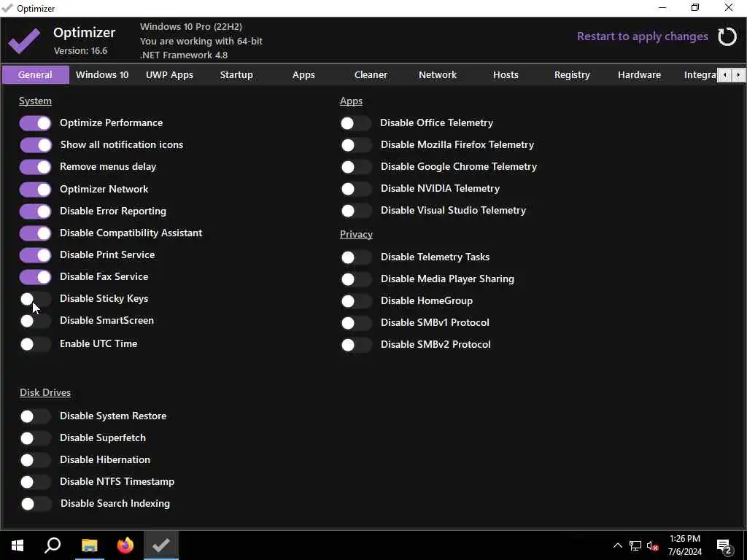Image resolution: width=747 pixels, height=560 pixels.
Task: Open the Network tab
Action: click(x=438, y=75)
